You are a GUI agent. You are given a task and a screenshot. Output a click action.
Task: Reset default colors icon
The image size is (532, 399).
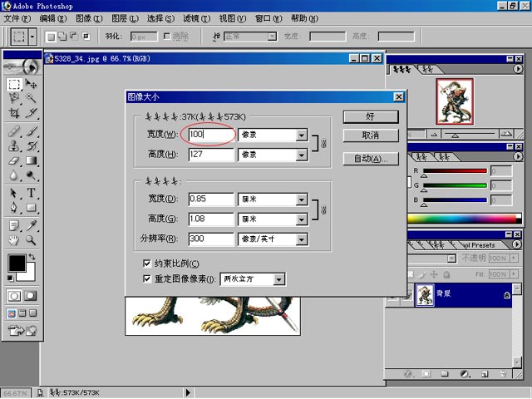click(x=11, y=278)
